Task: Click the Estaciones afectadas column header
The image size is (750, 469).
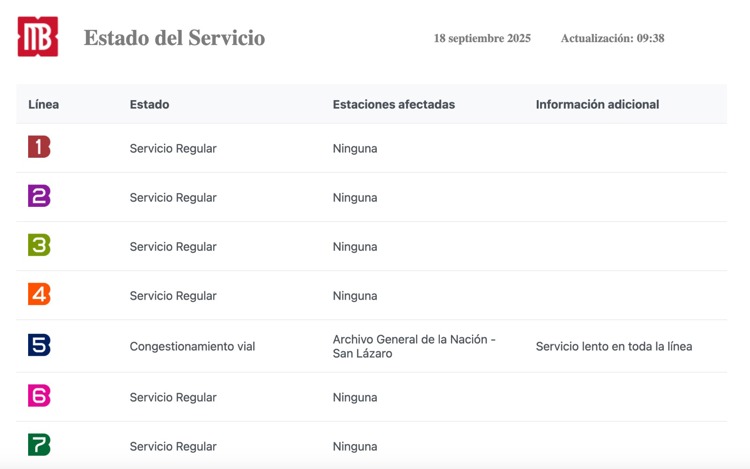Action: 393,104
